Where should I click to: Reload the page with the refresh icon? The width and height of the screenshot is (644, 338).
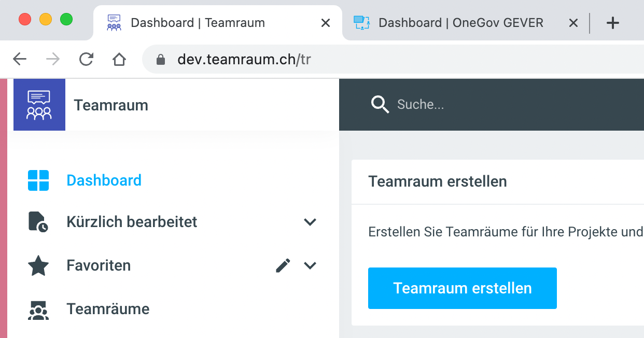point(86,60)
